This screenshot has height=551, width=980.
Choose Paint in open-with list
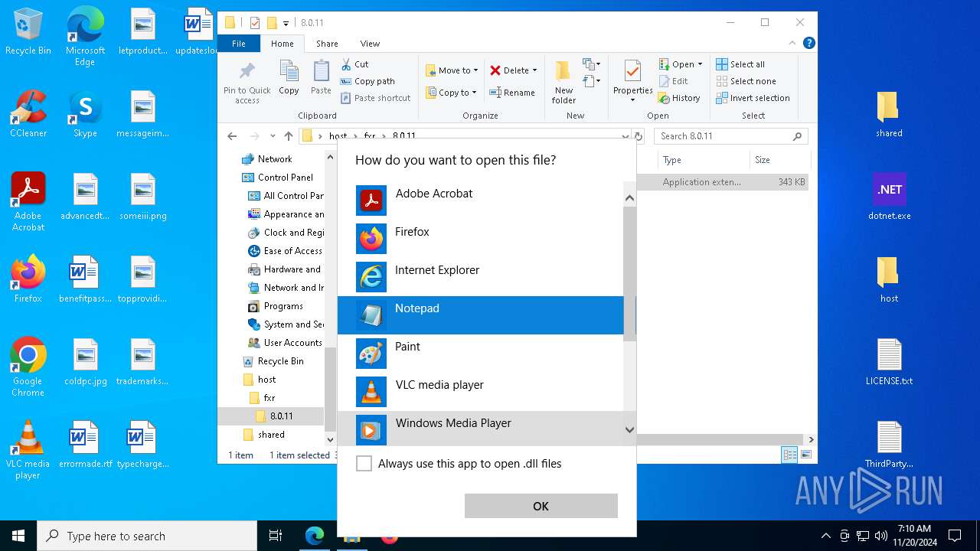(x=481, y=354)
